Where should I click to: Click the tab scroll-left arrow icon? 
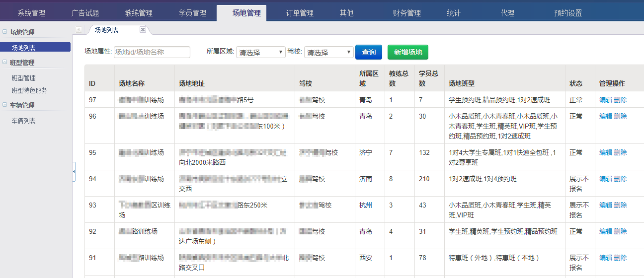[x=79, y=30]
